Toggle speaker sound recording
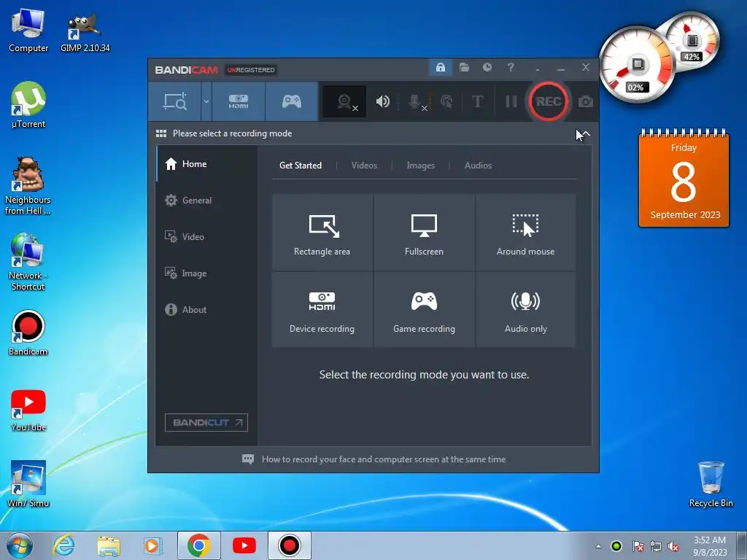 (382, 101)
